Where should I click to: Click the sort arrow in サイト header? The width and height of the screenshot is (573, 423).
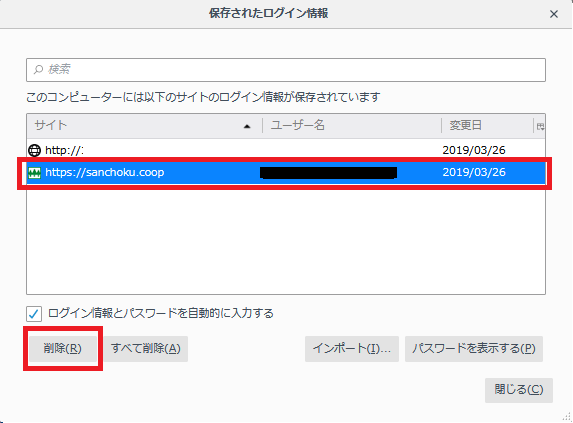247,126
